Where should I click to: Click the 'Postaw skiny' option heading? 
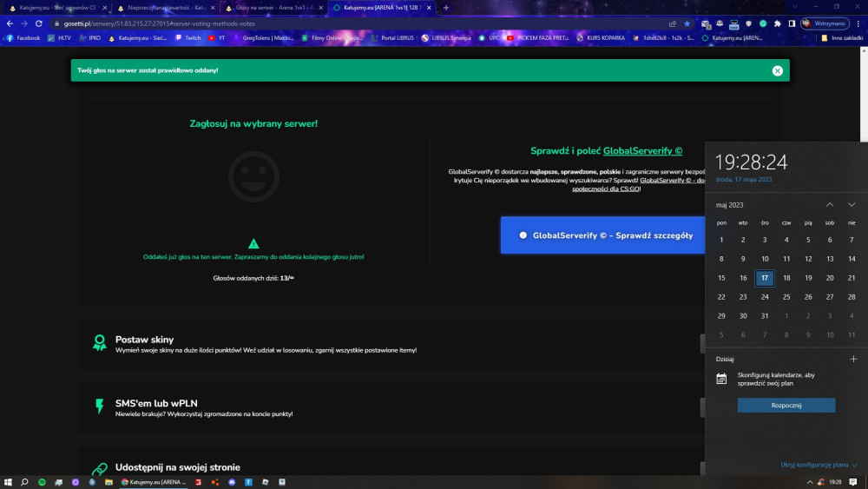144,340
